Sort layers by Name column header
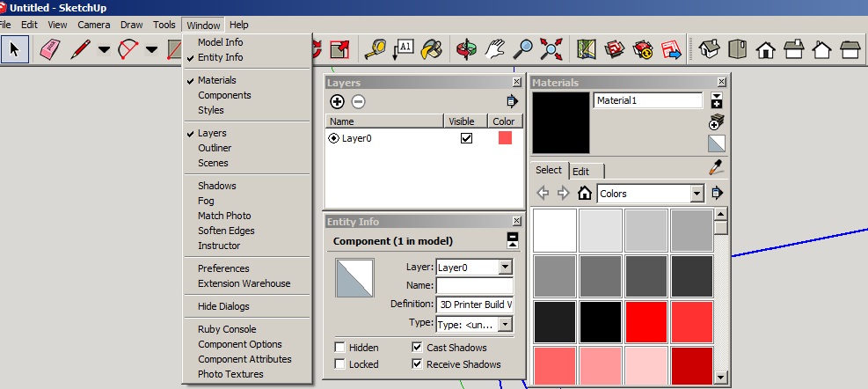This screenshot has height=389, width=868. tap(384, 121)
